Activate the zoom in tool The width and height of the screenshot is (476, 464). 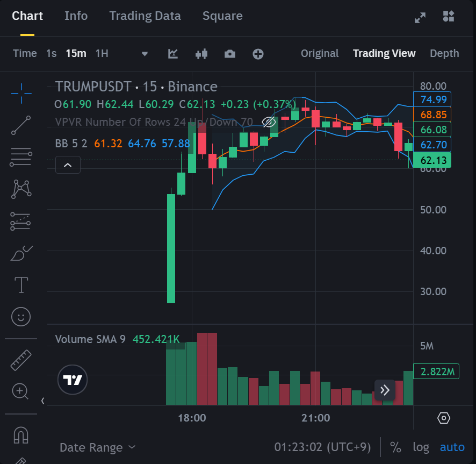(x=20, y=391)
